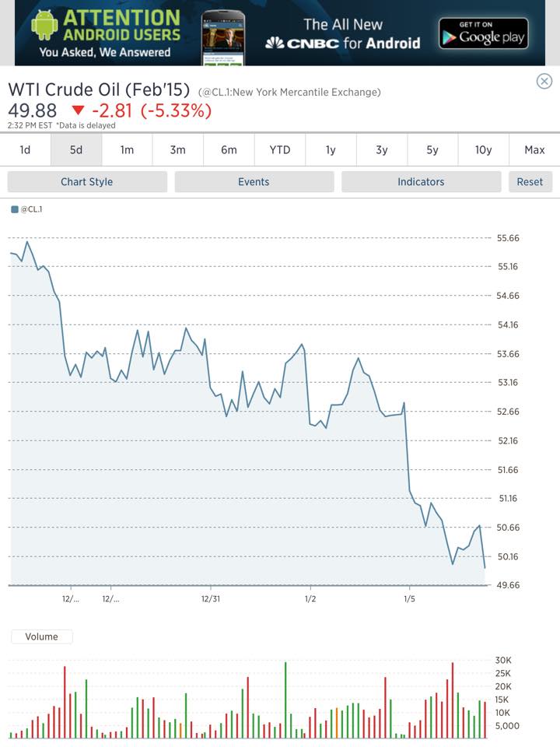The image size is (560, 747).
Task: Choose the 10y time range
Action: 484,149
